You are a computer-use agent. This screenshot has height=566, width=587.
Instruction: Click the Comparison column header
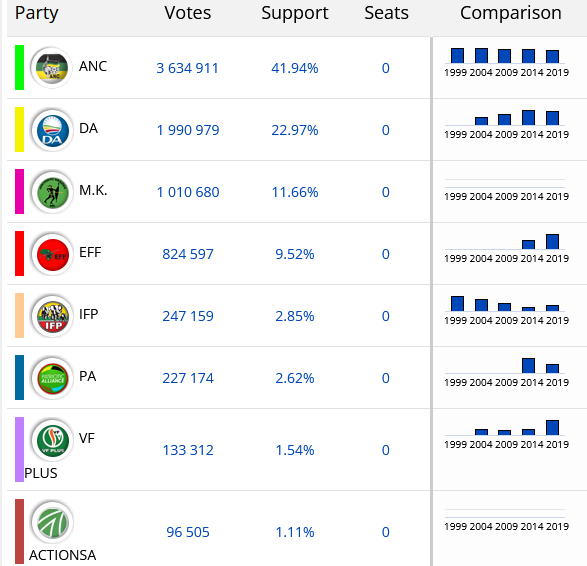click(x=511, y=14)
